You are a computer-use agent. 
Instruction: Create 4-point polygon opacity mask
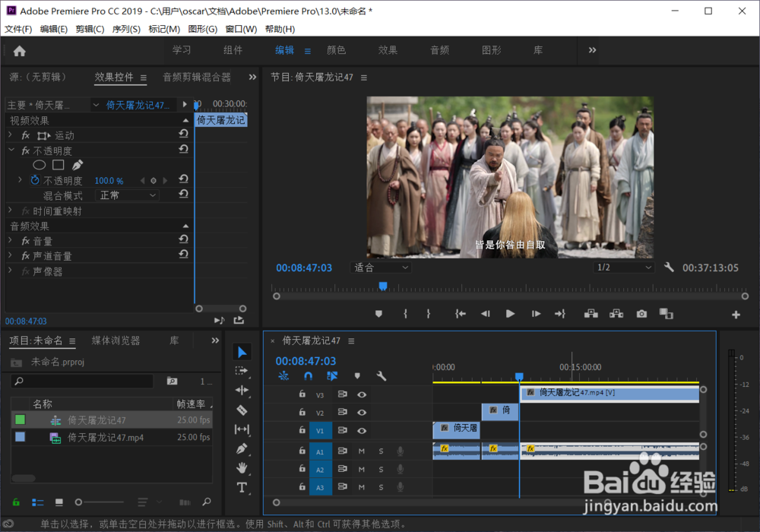click(x=59, y=165)
